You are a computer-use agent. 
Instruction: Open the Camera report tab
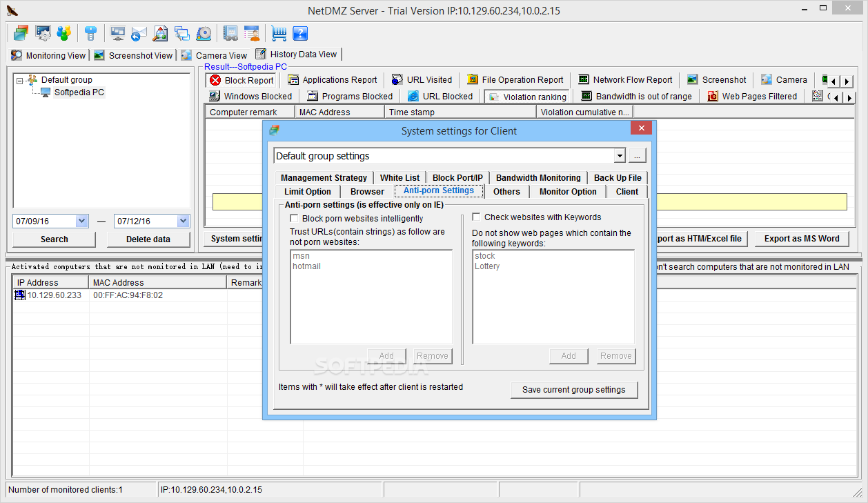(784, 80)
